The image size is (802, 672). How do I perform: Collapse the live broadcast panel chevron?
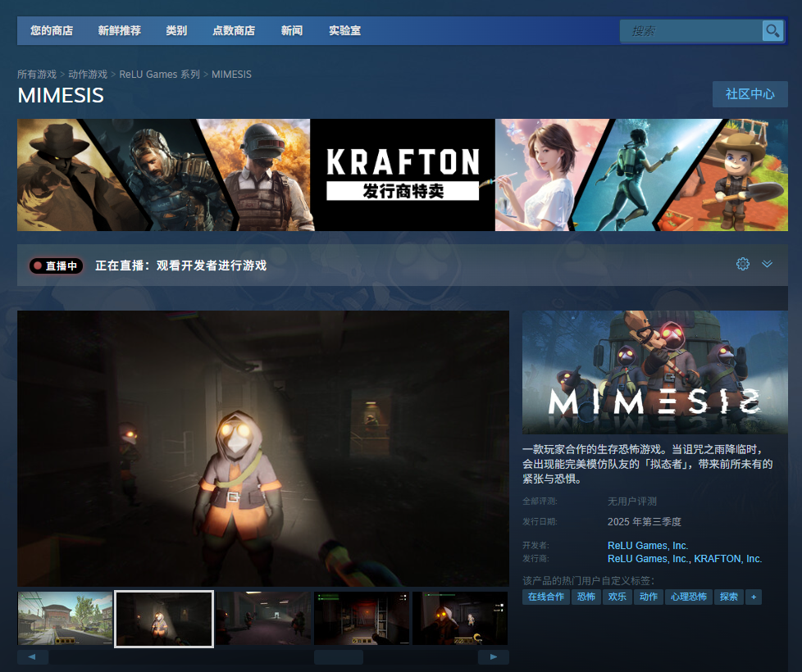coord(767,264)
